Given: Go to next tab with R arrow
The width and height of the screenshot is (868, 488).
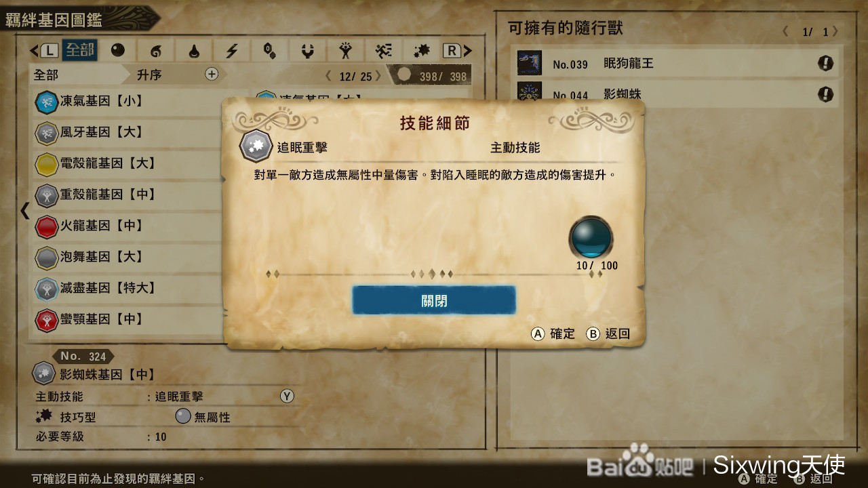Looking at the screenshot, I should (x=458, y=51).
